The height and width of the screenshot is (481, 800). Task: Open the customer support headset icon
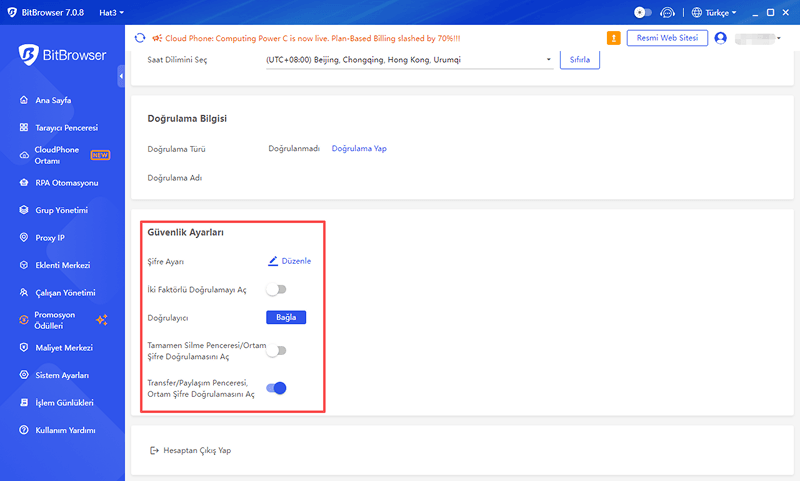(x=668, y=12)
